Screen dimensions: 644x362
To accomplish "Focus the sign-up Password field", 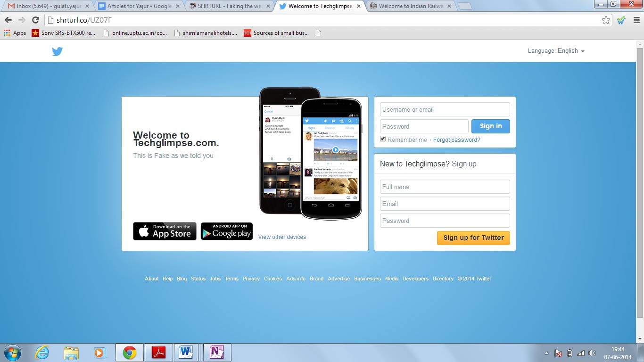I will [x=445, y=221].
